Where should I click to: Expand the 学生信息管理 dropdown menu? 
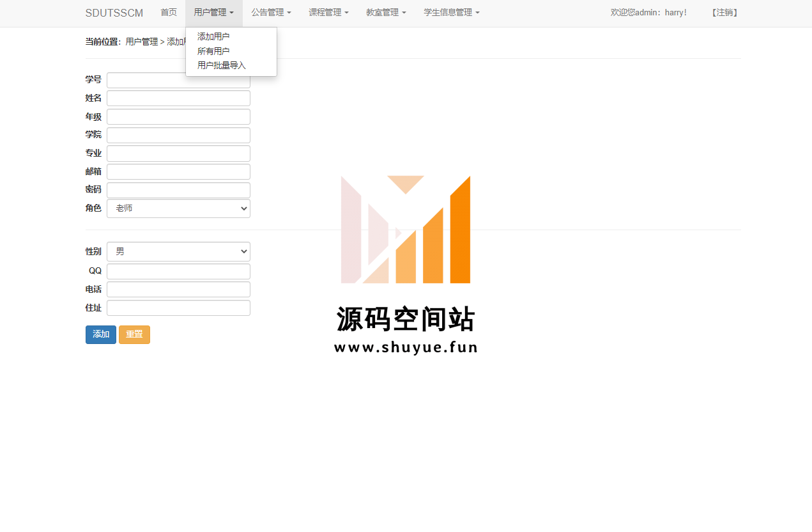click(x=452, y=13)
